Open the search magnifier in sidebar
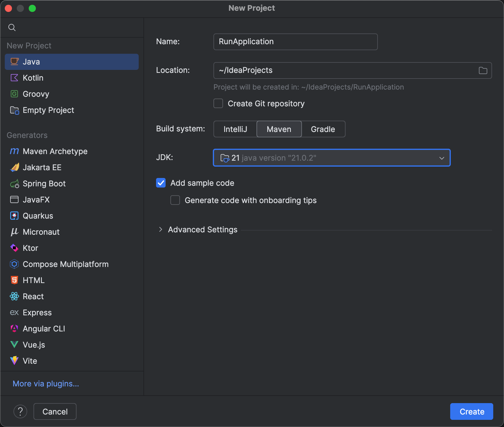 click(x=12, y=27)
